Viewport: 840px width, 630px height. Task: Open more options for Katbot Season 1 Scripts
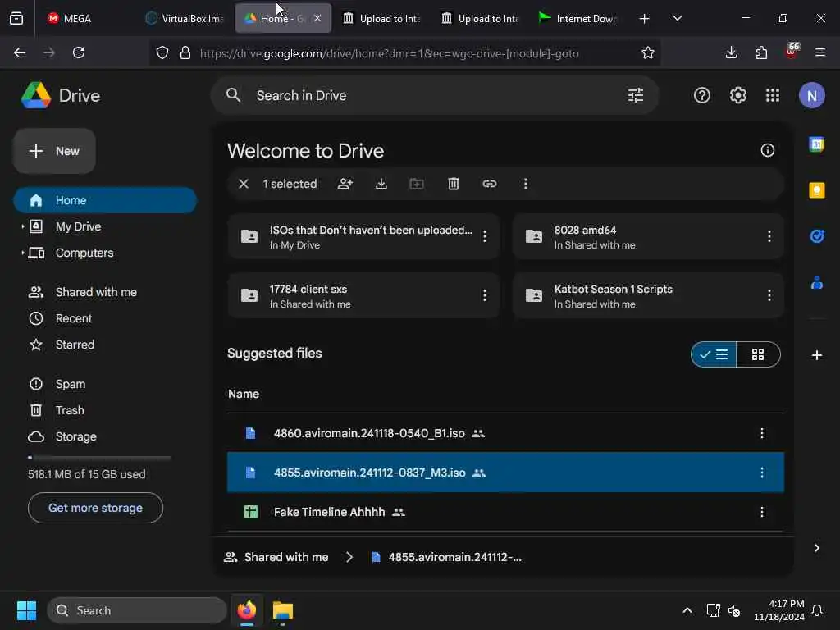coord(769,295)
